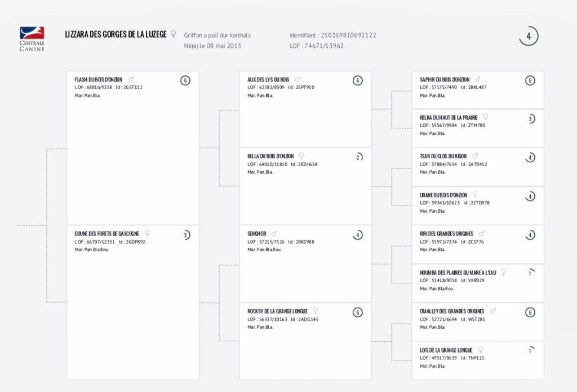Select Lois de la Grange Longue name

coord(446,350)
